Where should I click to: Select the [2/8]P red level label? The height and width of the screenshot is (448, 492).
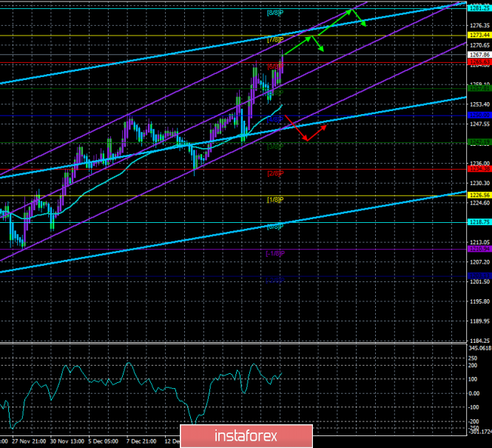[x=274, y=173]
